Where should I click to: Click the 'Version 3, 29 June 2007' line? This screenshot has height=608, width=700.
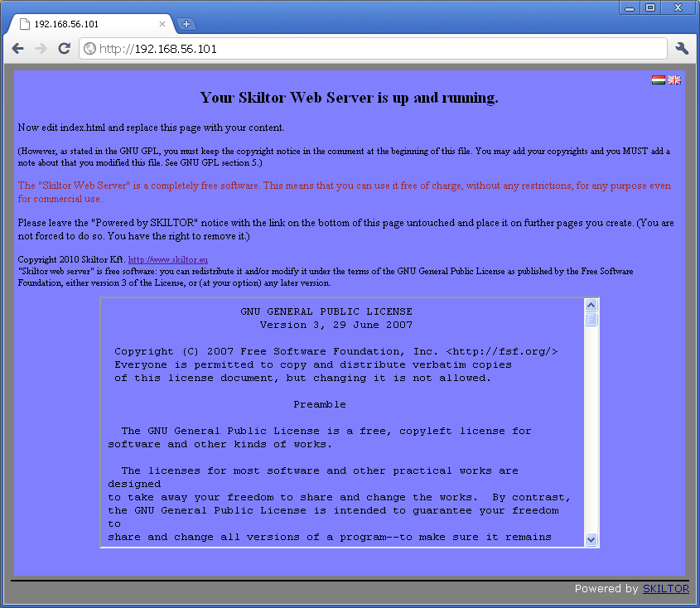pos(336,325)
